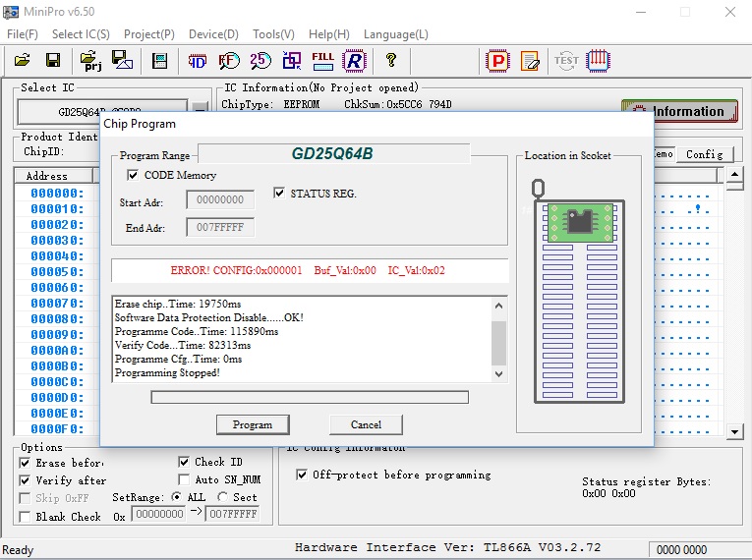Open the Help(H) menu
Viewport: 752px width, 560px height.
coord(329,34)
